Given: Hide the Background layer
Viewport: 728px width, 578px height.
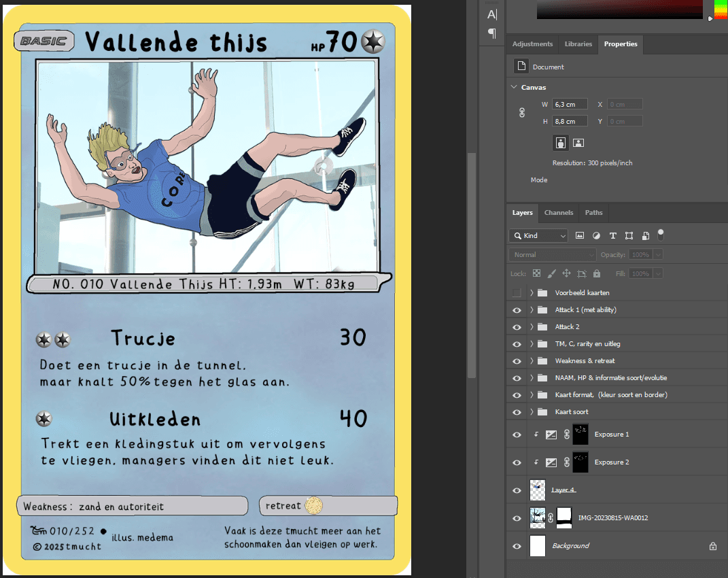Looking at the screenshot, I should (x=517, y=547).
